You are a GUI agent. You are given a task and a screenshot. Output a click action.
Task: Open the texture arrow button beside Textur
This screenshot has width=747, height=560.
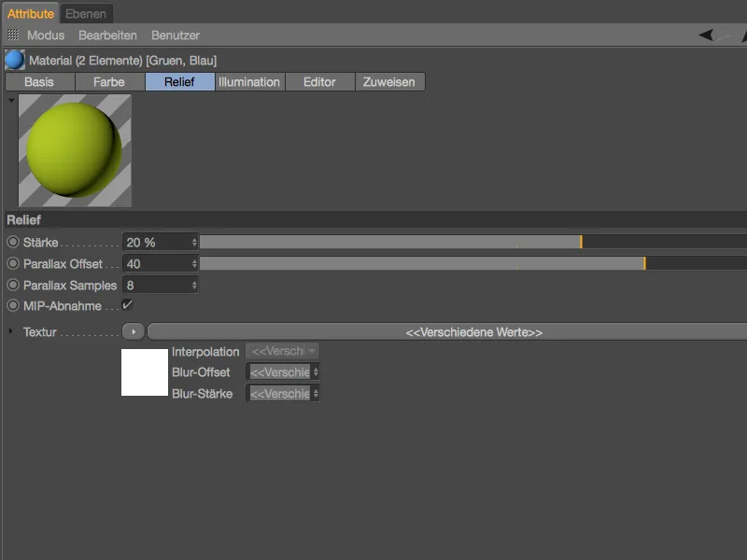coord(134,332)
